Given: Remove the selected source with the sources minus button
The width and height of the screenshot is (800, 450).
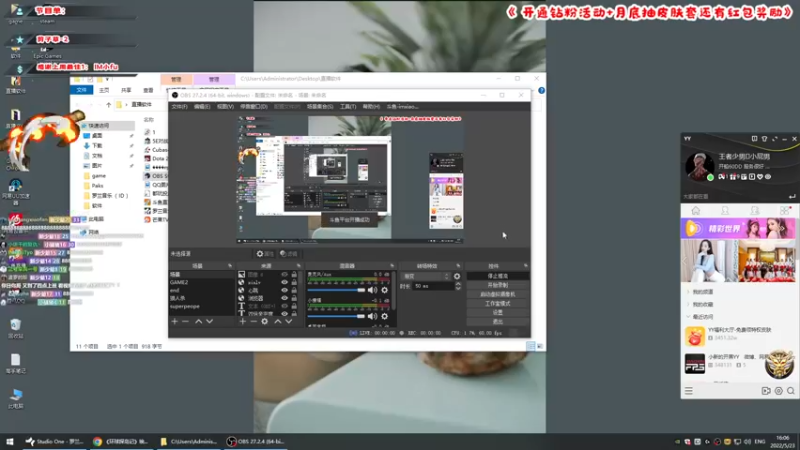Looking at the screenshot, I should pyautogui.click(x=253, y=321).
